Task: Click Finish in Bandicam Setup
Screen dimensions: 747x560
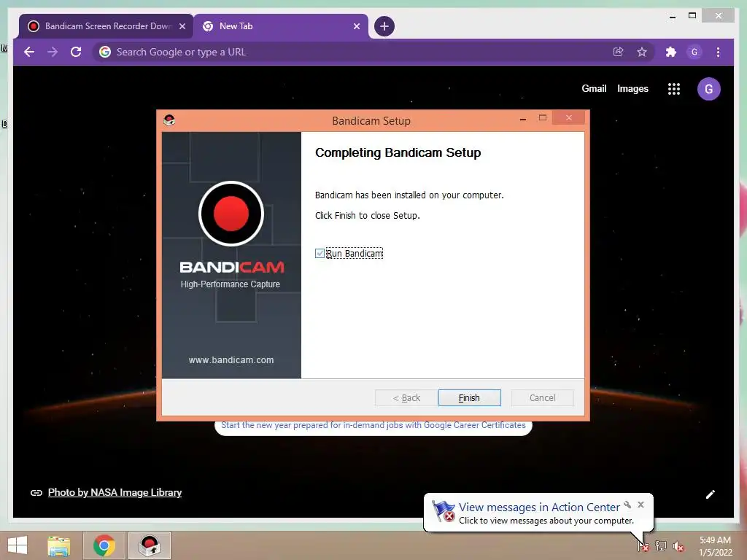Action: [x=469, y=397]
